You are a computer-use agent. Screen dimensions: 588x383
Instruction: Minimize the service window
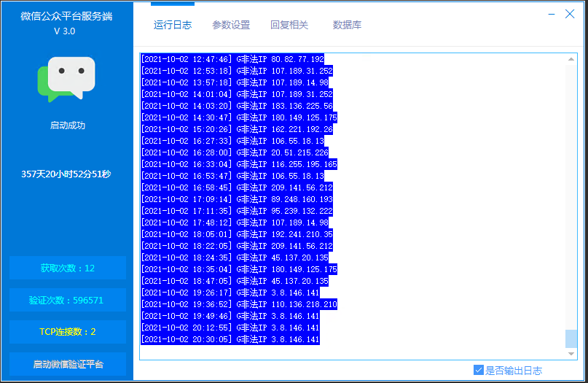[x=552, y=15]
